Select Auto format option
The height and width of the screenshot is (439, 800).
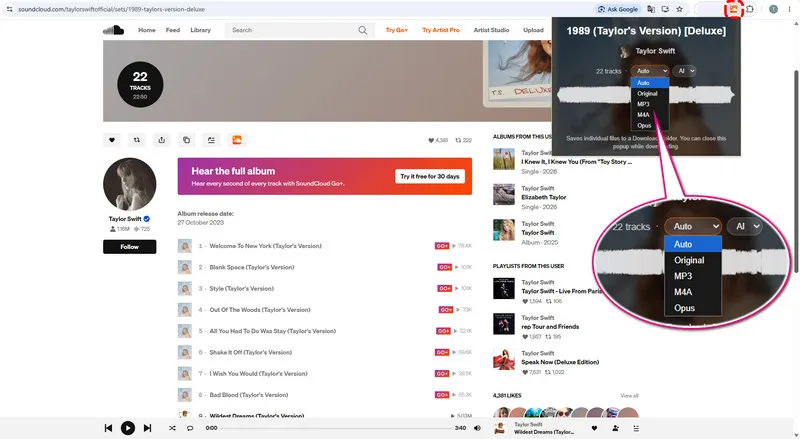click(649, 83)
